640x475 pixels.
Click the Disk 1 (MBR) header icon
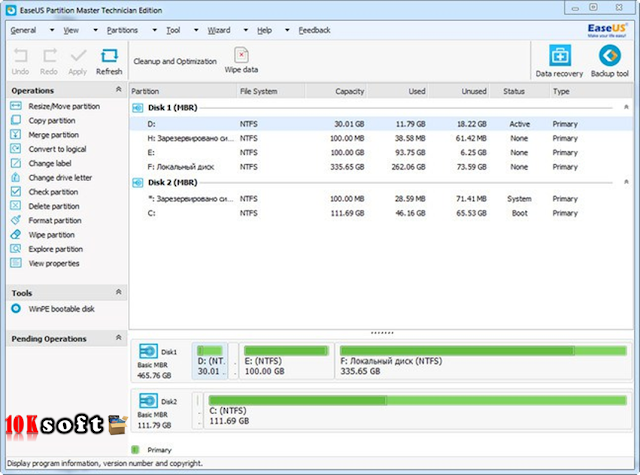(x=138, y=108)
